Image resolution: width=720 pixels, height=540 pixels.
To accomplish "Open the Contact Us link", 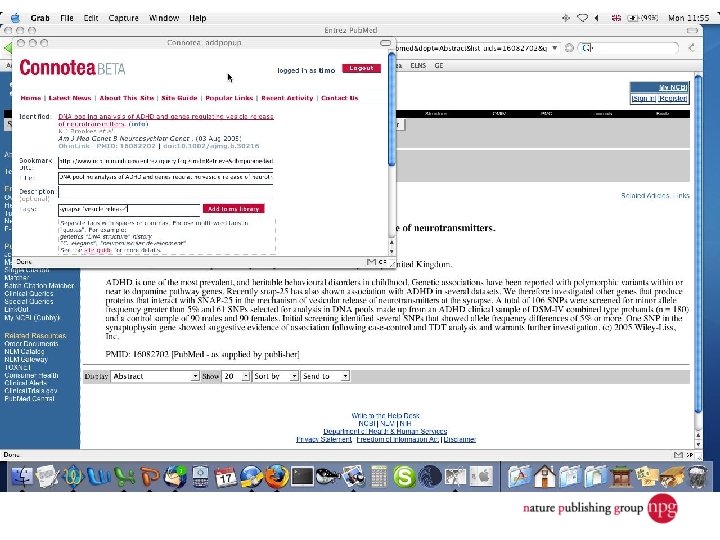I will [x=339, y=98].
